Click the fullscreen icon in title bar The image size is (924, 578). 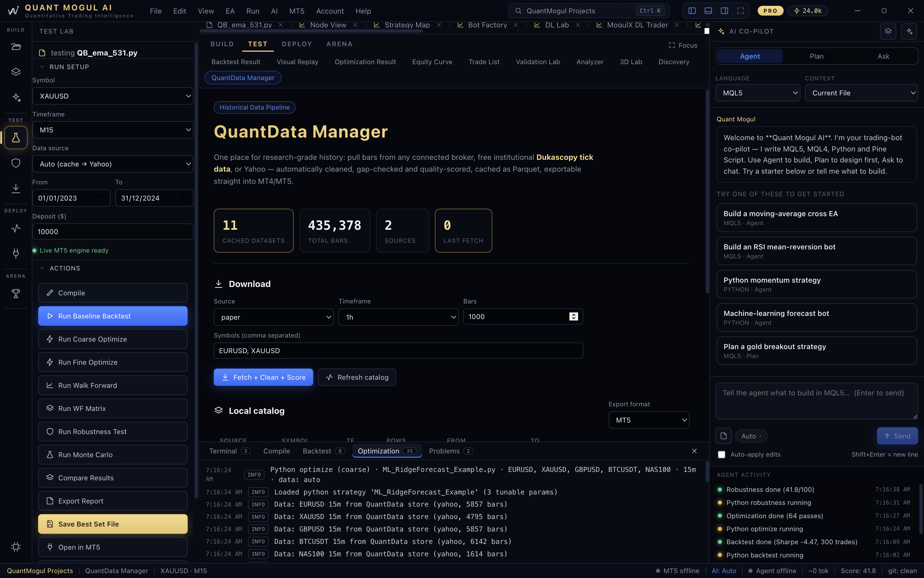click(x=741, y=11)
